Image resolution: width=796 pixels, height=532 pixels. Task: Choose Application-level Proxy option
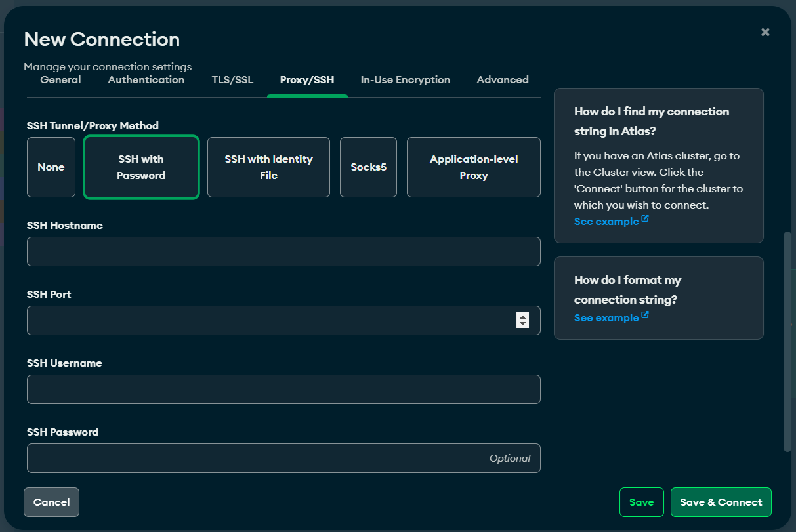click(473, 167)
